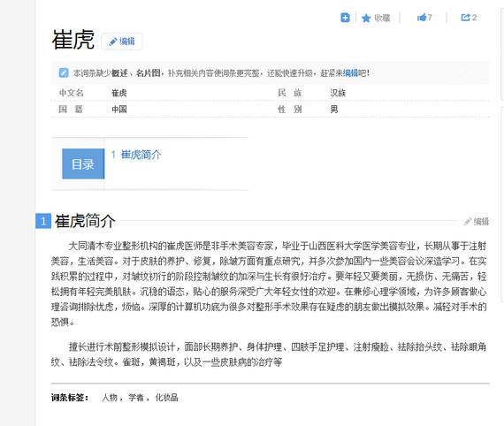This screenshot has width=504, height=426.
Task: Click 收藏 label to bookmark entry
Action: click(382, 18)
